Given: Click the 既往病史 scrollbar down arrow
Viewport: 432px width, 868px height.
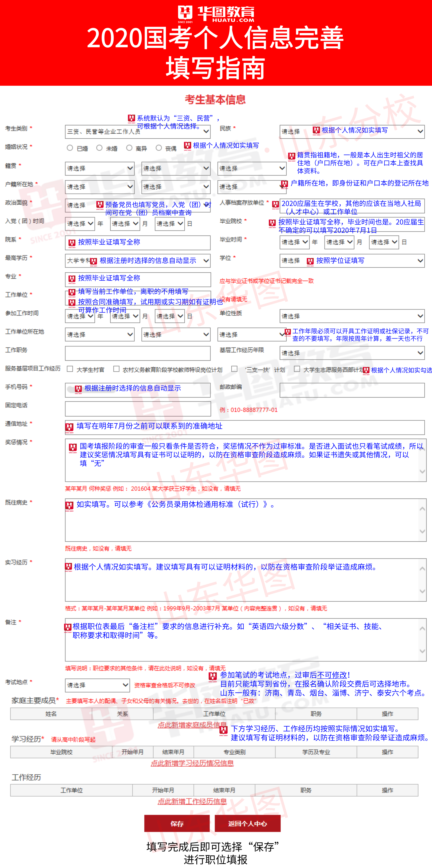Looking at the screenshot, I should tap(422, 531).
